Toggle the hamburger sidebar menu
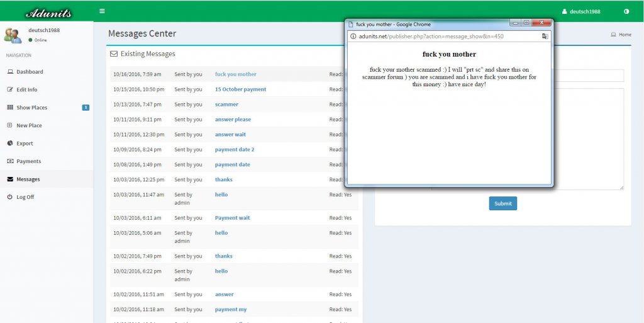 [x=102, y=11]
